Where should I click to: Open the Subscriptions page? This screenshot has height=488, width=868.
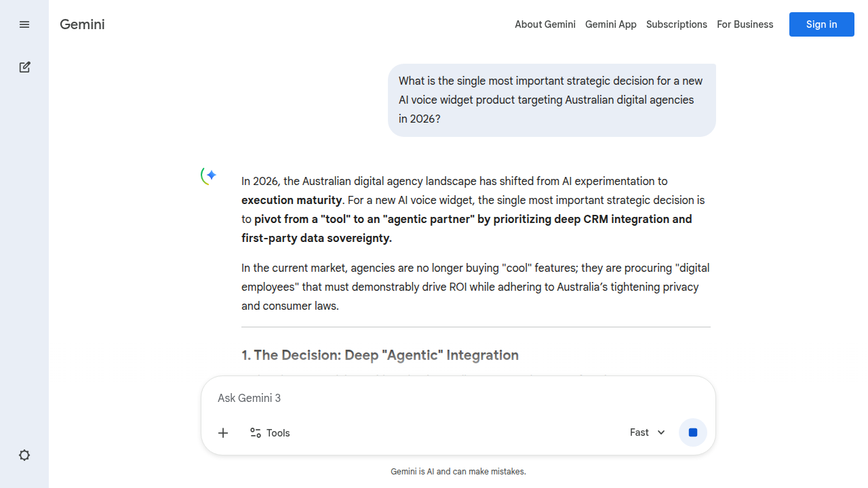676,24
